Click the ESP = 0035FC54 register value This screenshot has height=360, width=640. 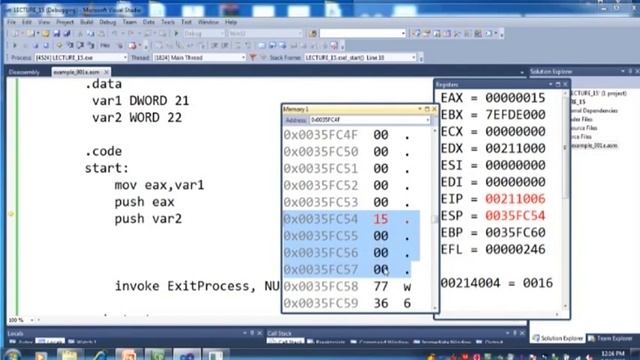point(515,216)
